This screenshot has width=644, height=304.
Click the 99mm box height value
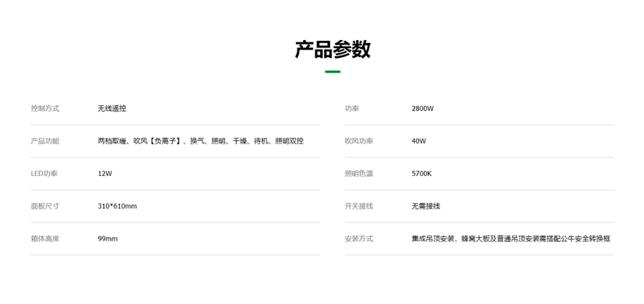(108, 239)
